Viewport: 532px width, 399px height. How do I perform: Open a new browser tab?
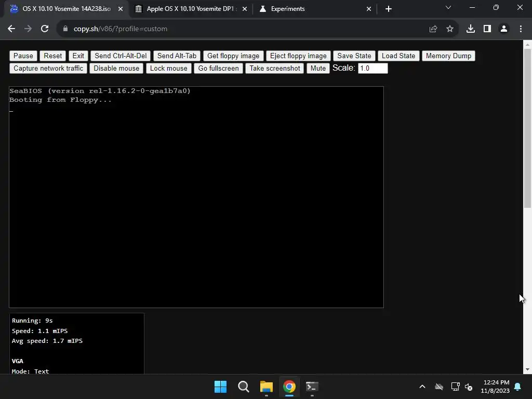pos(389,9)
